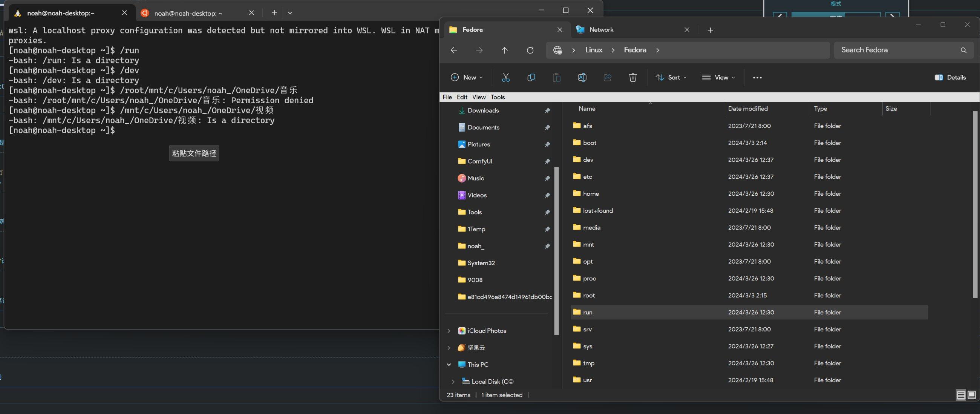
Task: Sort by the Date modified column header
Action: 768,109
